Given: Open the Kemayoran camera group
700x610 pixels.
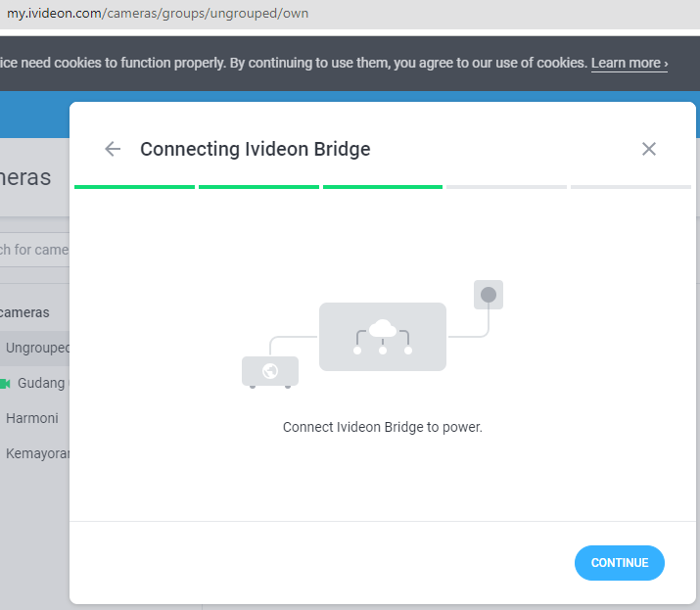Looking at the screenshot, I should [x=37, y=453].
